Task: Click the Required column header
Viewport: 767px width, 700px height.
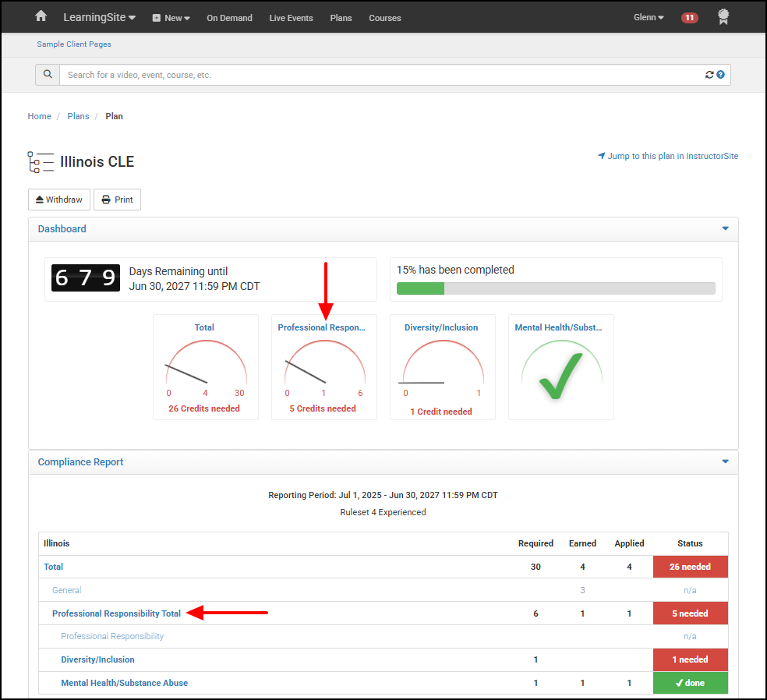Action: pyautogui.click(x=535, y=543)
